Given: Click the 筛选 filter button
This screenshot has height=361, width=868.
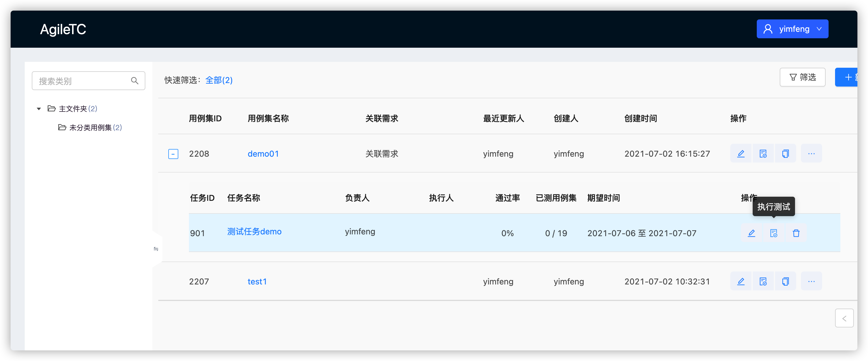Looking at the screenshot, I should click(803, 77).
